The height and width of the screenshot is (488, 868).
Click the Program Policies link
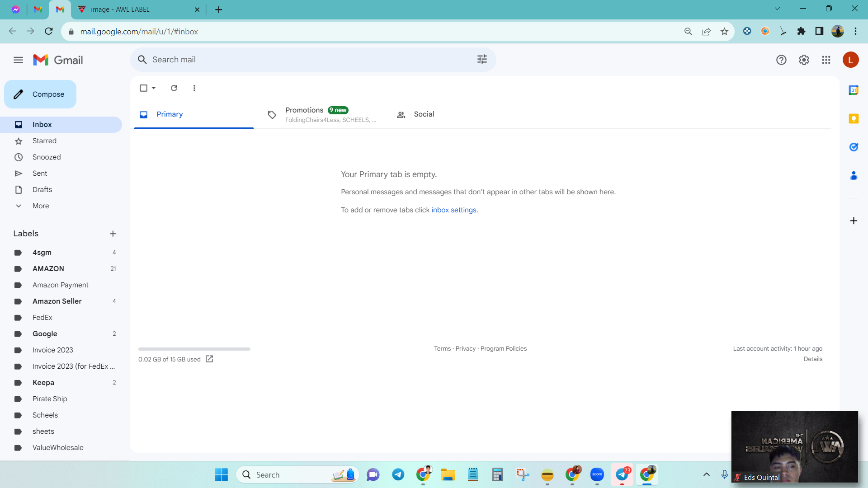pos(504,349)
